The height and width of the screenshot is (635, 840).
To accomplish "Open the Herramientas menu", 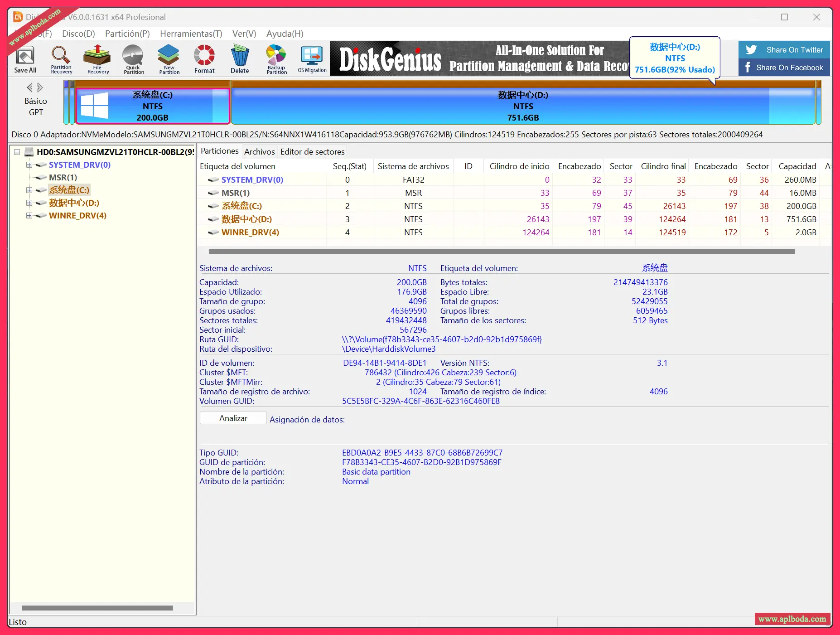I will coord(191,34).
